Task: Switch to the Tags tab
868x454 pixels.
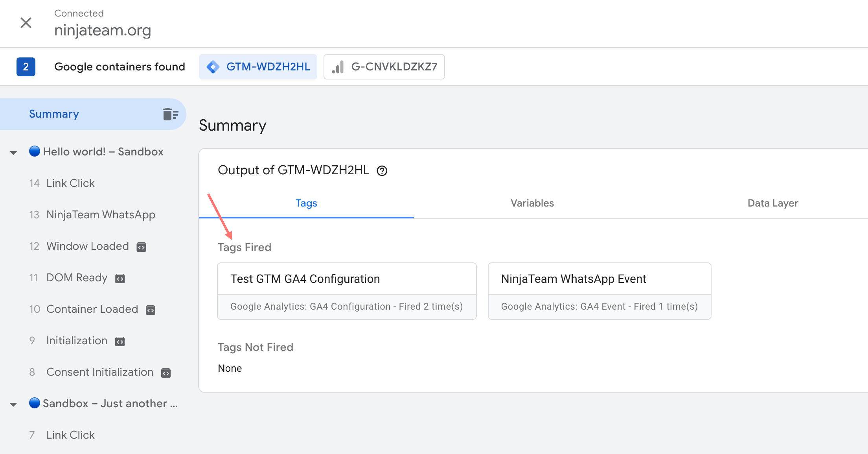Action: click(306, 203)
